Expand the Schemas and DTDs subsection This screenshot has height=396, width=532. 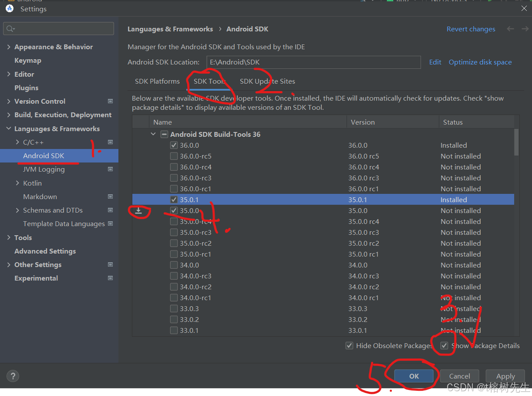point(17,210)
